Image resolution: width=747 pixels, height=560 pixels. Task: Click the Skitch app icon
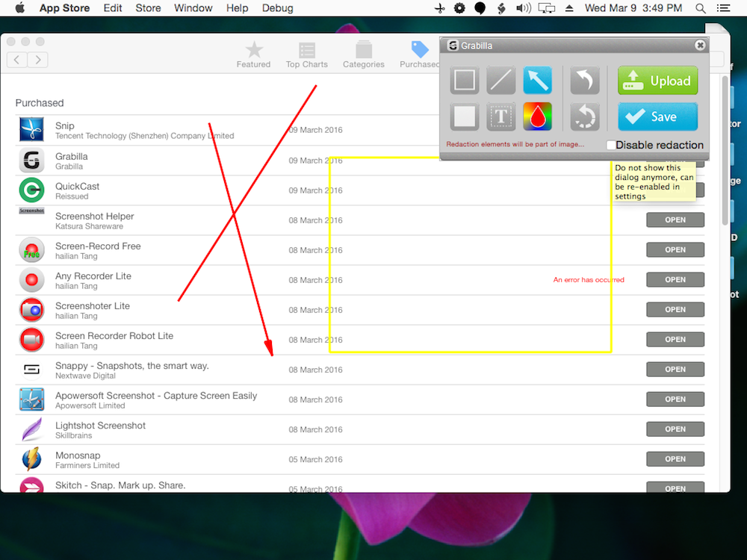pyautogui.click(x=32, y=485)
